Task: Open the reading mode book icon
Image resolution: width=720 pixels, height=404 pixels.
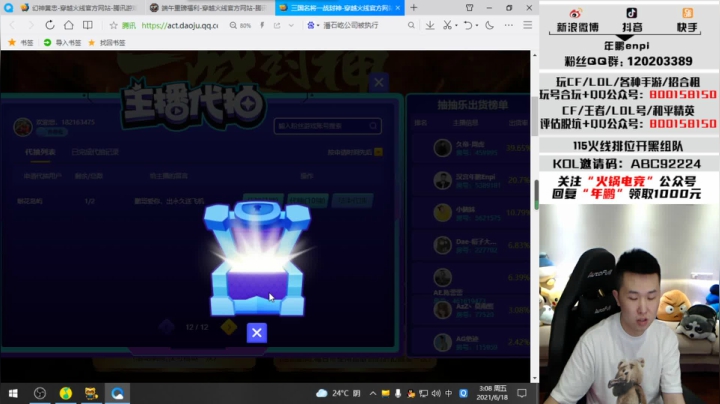Action: coord(88,25)
